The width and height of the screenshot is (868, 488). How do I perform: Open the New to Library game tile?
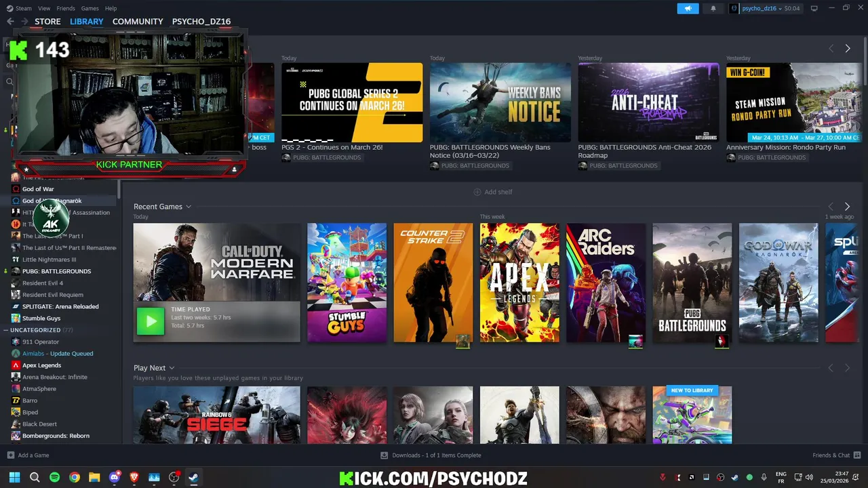point(692,415)
